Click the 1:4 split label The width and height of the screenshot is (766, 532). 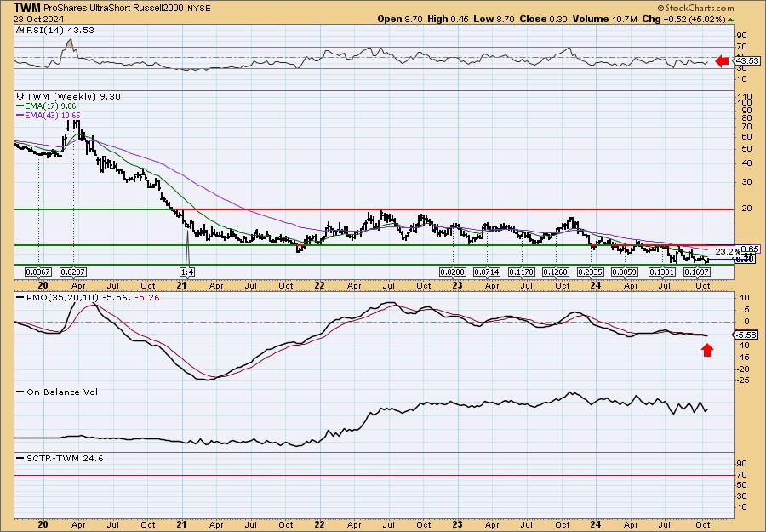187,272
